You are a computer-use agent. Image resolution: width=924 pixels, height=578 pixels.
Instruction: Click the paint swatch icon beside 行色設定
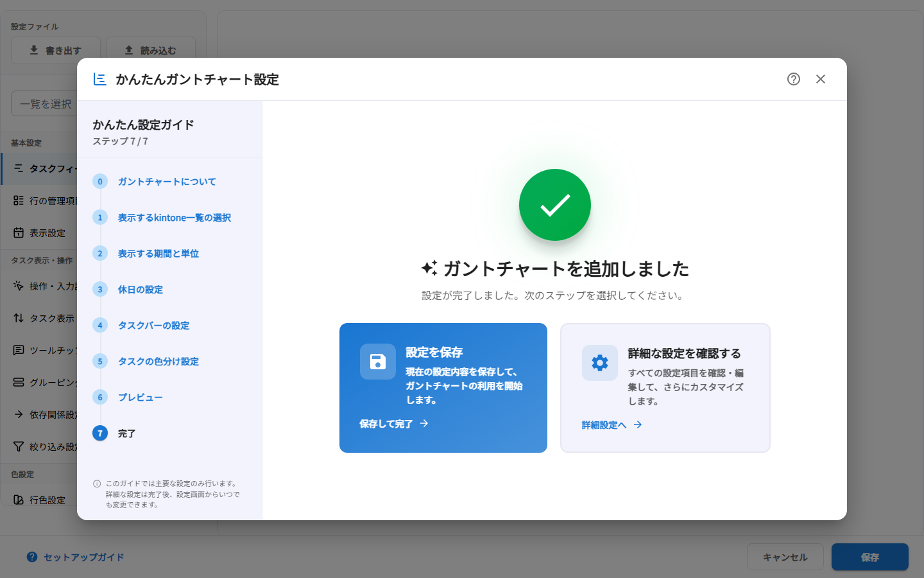pos(19,500)
